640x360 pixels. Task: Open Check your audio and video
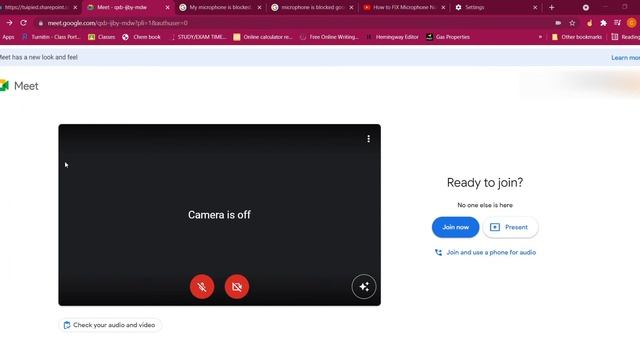pyautogui.click(x=109, y=325)
